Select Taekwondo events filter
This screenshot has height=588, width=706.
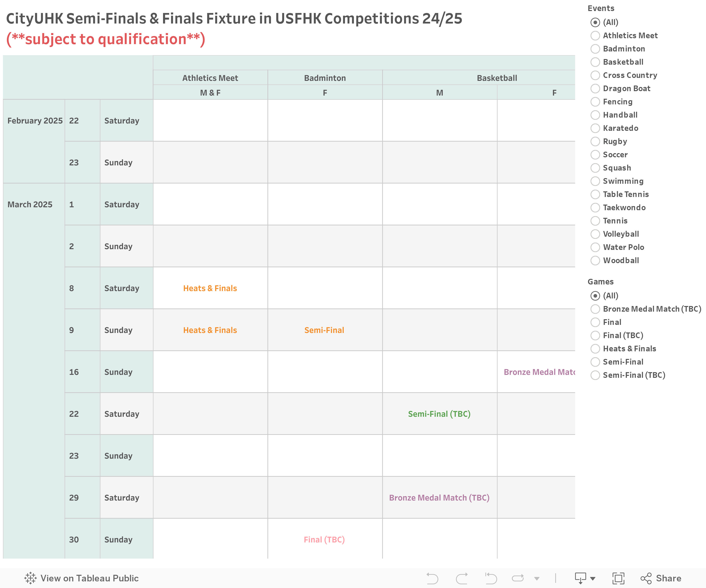[595, 208]
